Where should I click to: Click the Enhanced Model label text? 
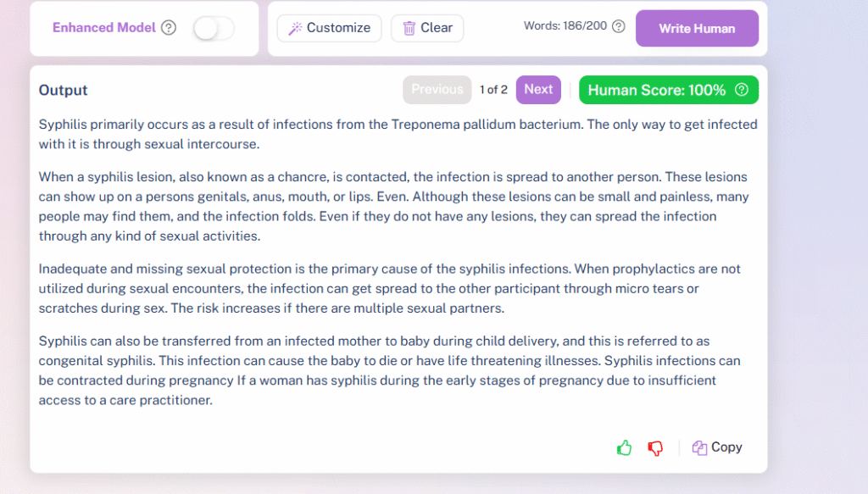(x=103, y=28)
